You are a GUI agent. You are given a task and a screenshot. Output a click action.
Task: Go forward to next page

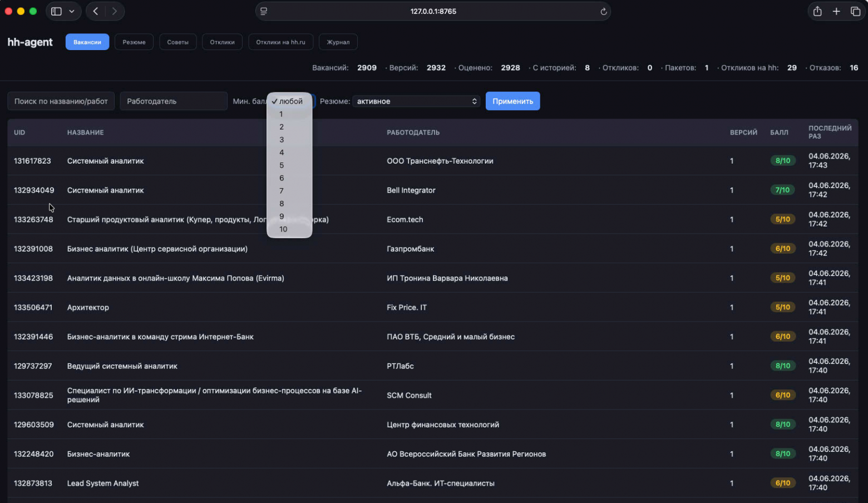[114, 11]
